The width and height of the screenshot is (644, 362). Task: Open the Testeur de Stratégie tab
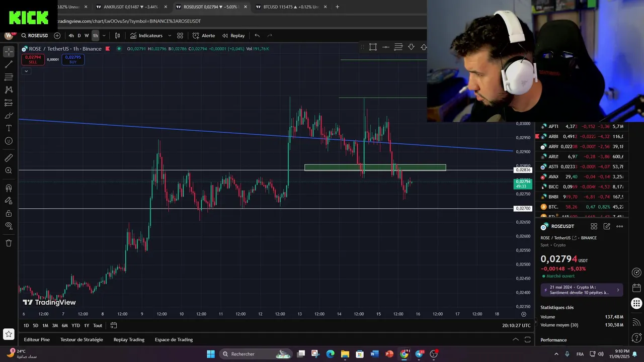(82, 340)
